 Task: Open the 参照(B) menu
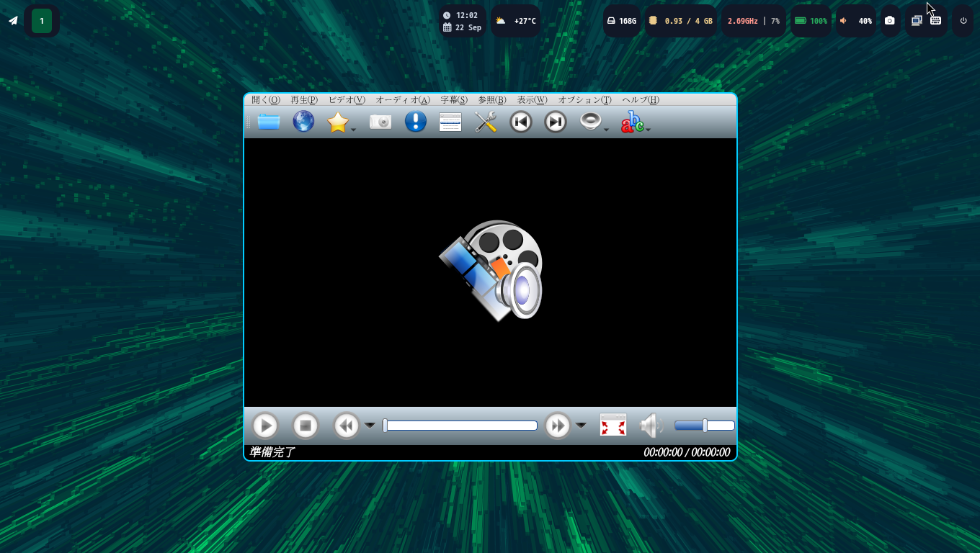pyautogui.click(x=492, y=100)
